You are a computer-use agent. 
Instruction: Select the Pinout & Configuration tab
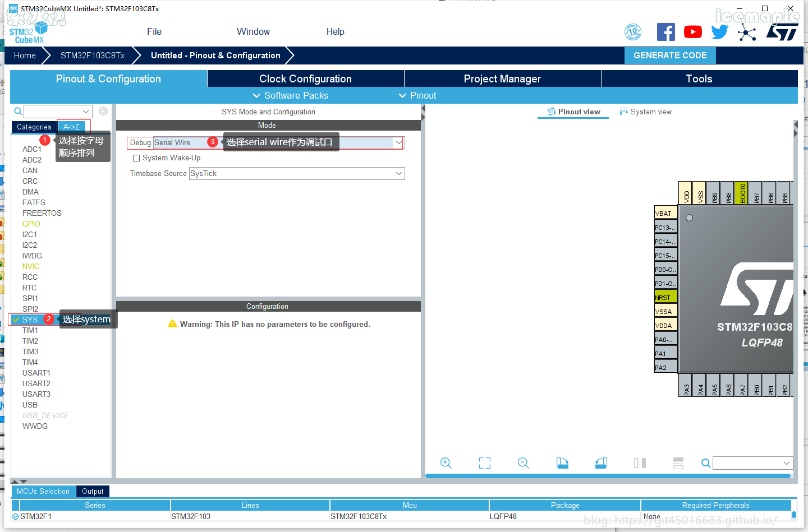pos(108,78)
